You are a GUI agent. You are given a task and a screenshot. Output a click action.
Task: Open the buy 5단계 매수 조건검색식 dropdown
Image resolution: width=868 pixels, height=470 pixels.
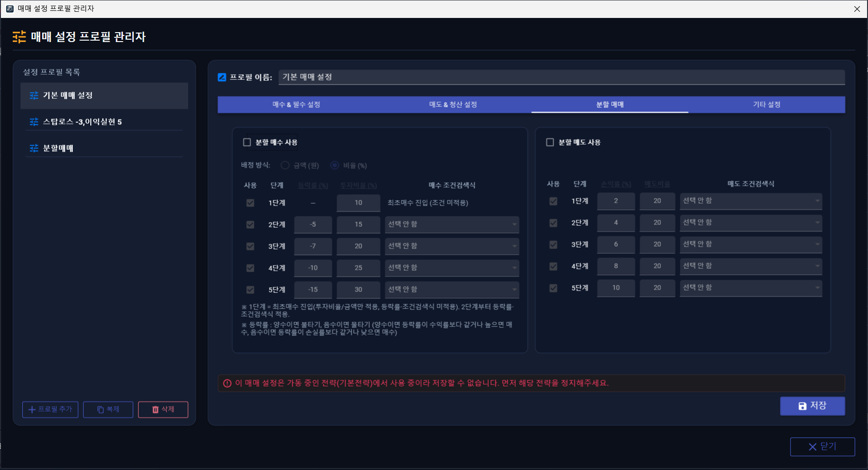tap(452, 290)
